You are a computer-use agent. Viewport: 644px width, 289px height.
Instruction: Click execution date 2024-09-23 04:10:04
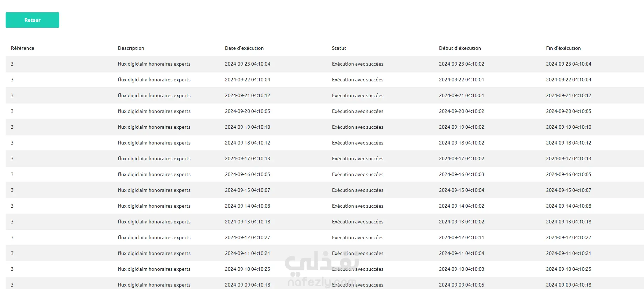point(247,64)
